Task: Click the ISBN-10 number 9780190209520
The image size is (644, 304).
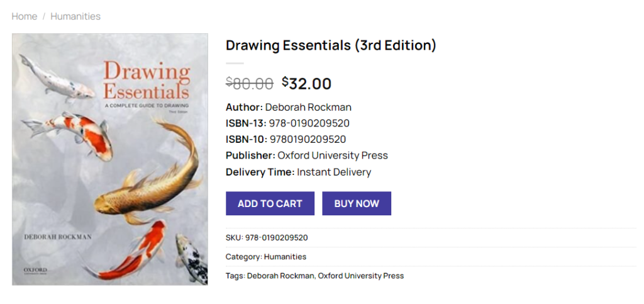Action: (308, 140)
